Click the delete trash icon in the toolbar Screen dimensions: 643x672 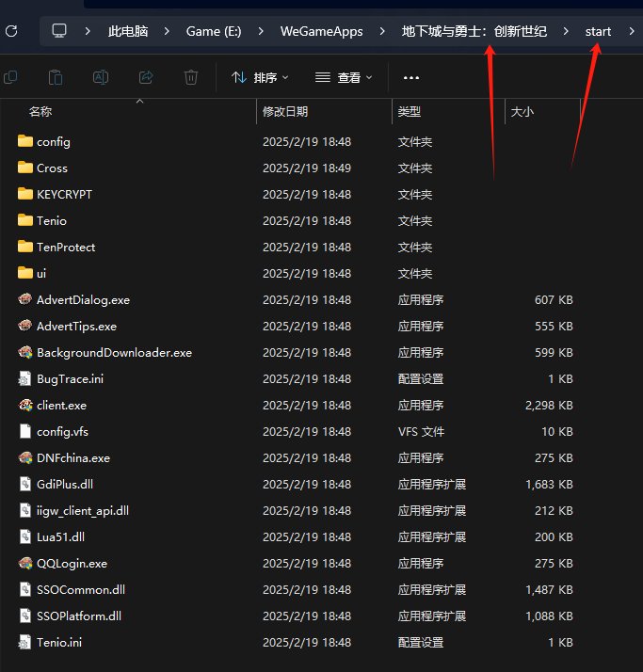pos(191,77)
